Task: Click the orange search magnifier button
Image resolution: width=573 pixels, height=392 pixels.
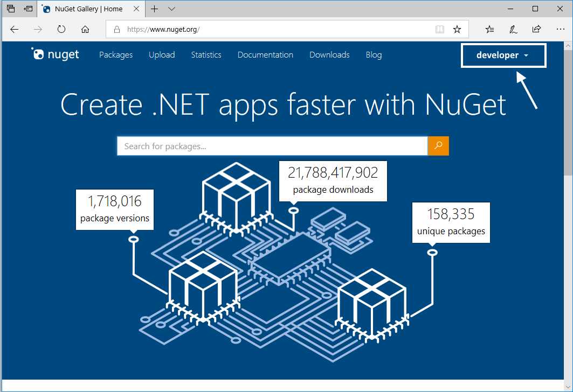Action: click(x=438, y=145)
